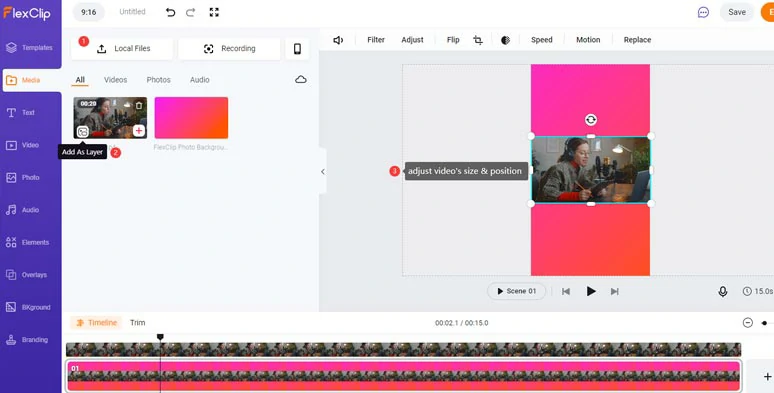Click the microphone voiceover icon

click(723, 291)
